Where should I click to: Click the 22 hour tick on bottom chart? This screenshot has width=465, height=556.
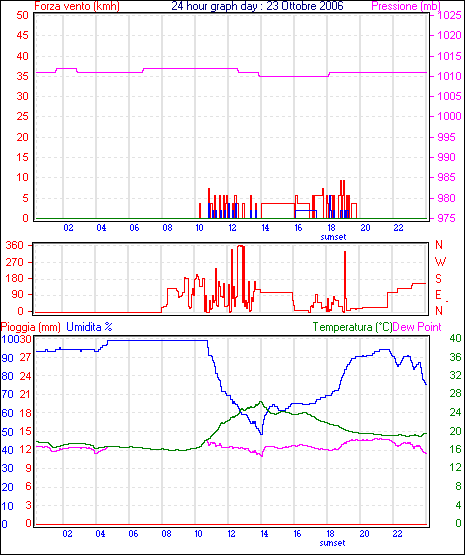pos(398,534)
